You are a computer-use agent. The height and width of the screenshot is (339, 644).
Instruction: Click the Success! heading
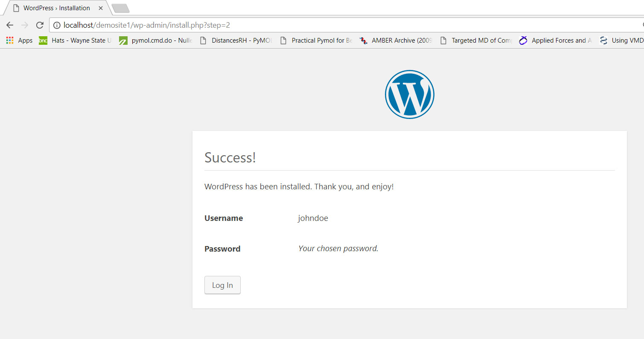(230, 157)
